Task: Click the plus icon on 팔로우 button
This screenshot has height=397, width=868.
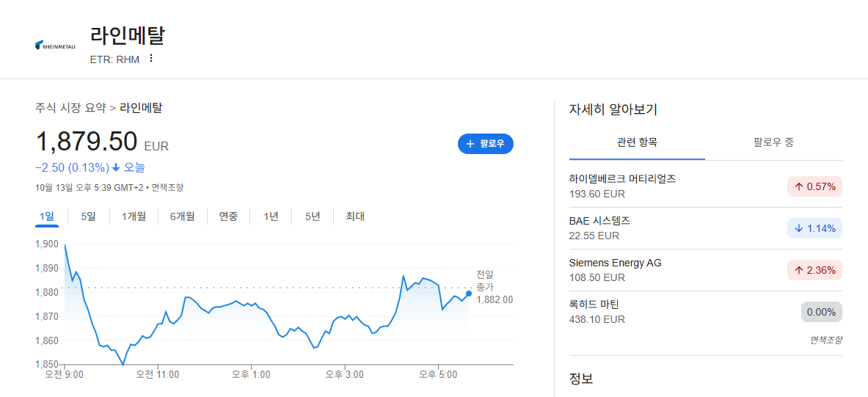Action: pyautogui.click(x=470, y=144)
